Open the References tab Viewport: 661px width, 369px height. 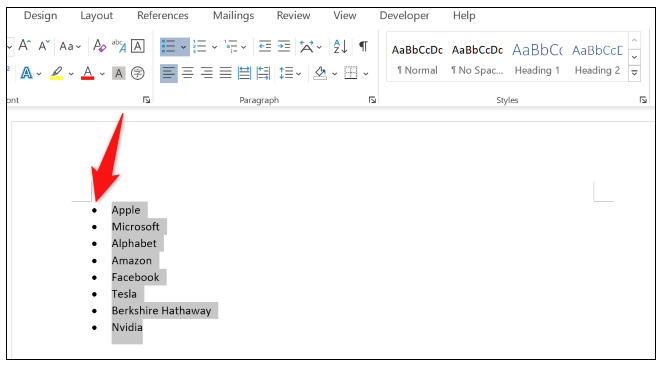(163, 16)
